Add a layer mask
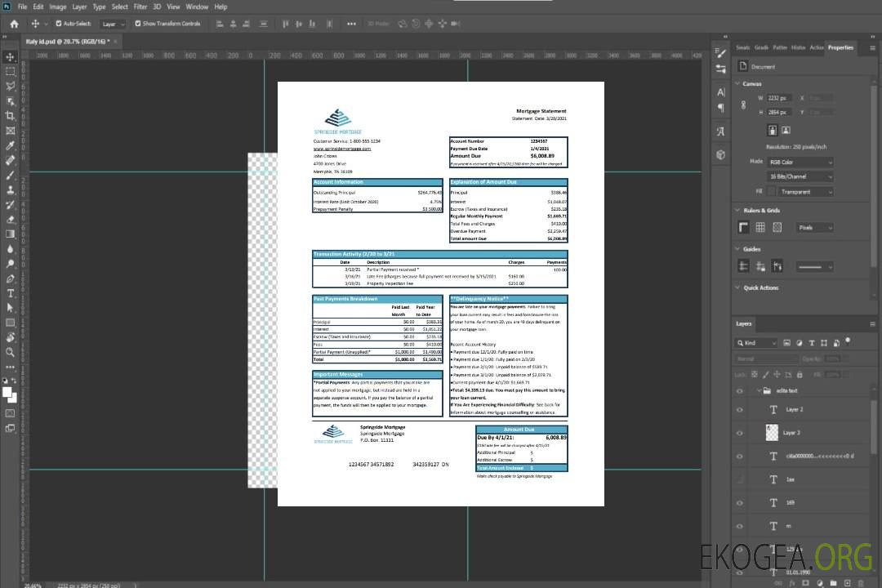 point(805,583)
